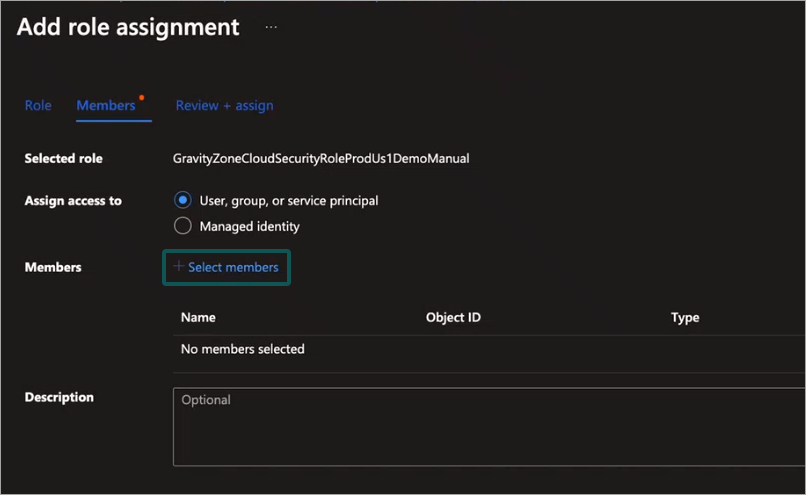Click the Select members link
Screen dimensions: 806x495
233,267
